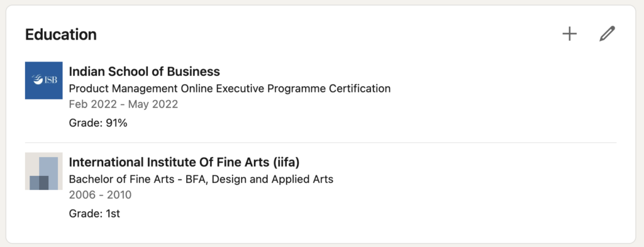Select Bachelor of Fine Arts degree line

coord(201,179)
